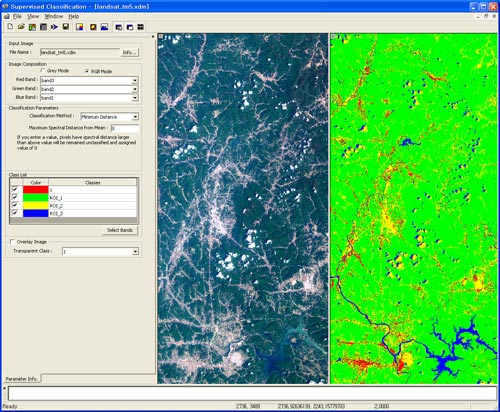
Task: Click the Tile windows toolbar icon
Action: pos(140,27)
